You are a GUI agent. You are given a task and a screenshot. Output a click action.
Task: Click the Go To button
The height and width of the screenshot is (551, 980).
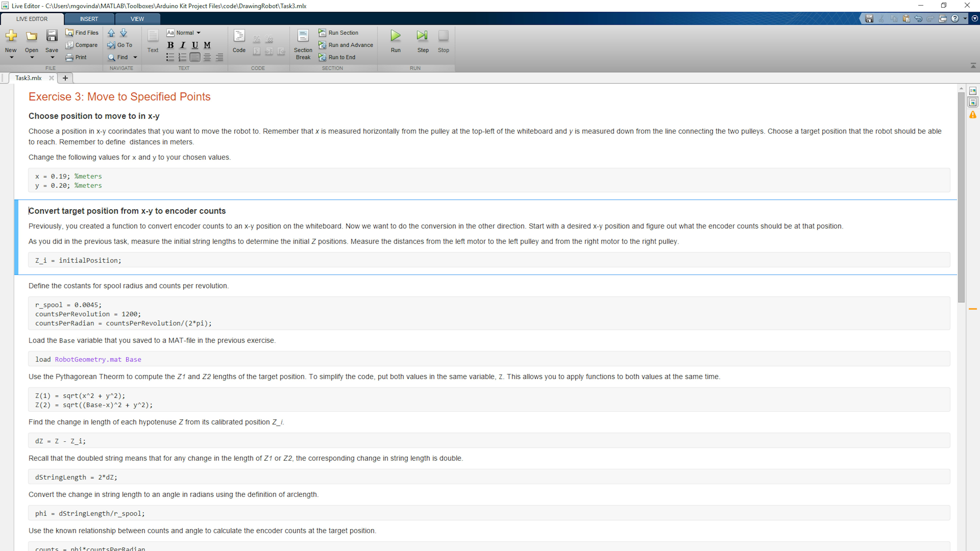[120, 45]
